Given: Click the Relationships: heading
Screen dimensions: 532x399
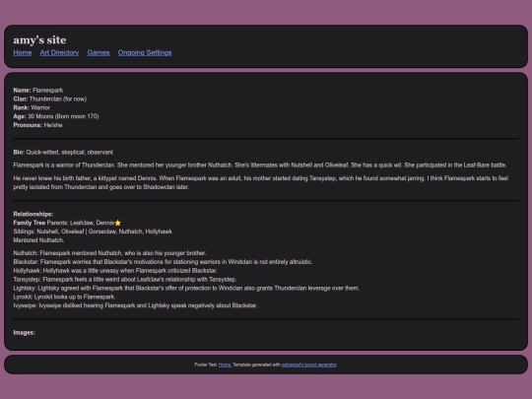Looking at the screenshot, I should 33,214.
